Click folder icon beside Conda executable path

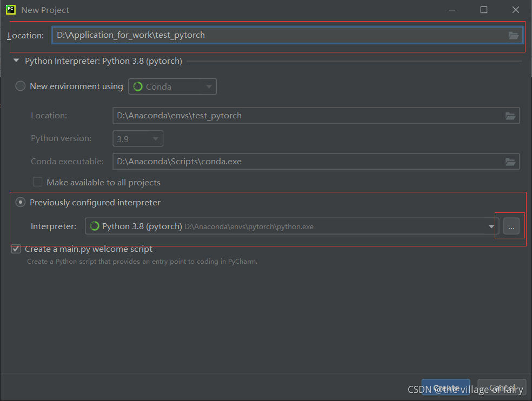tap(510, 162)
